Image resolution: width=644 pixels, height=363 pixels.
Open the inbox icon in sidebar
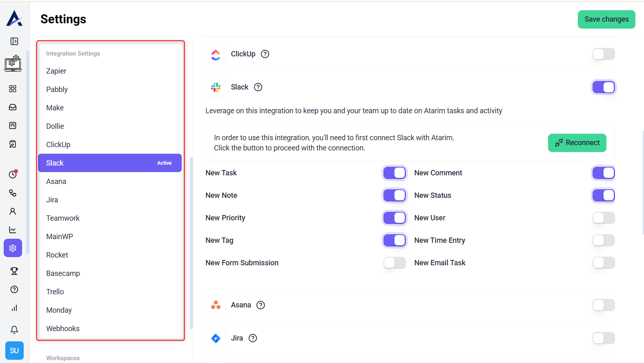click(13, 107)
